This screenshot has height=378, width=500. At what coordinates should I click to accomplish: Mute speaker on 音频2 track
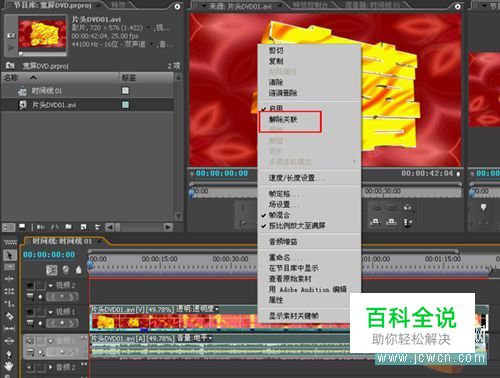tap(30, 368)
